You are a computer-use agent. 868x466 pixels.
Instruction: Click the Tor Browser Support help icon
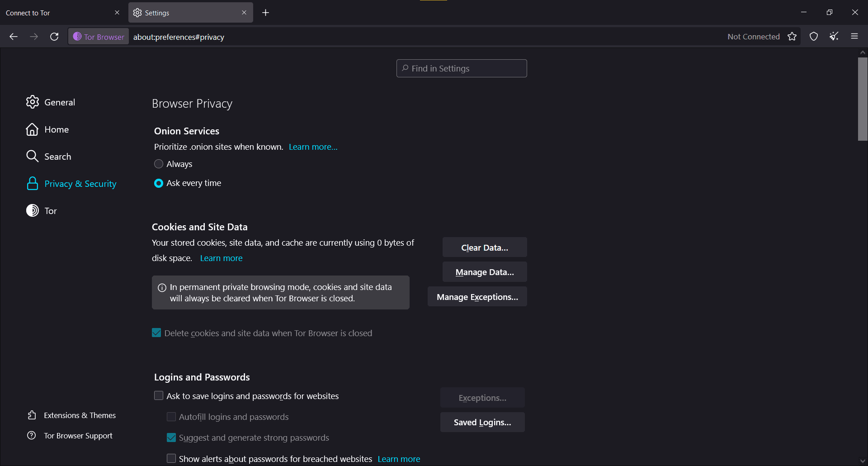click(x=32, y=436)
